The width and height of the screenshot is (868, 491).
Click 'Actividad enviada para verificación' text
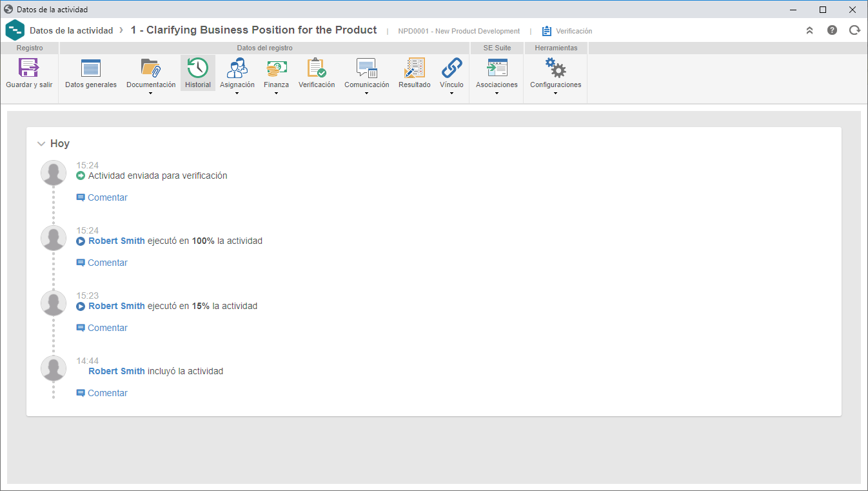point(158,175)
